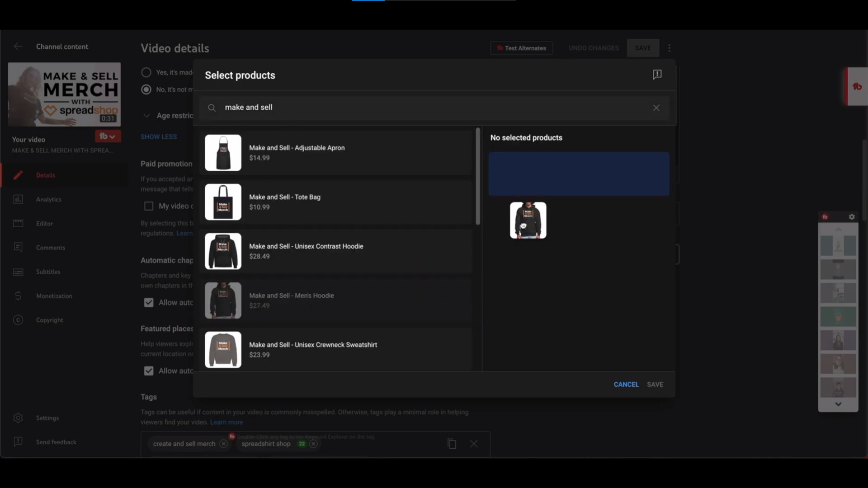
Task: Go to Monetization in the sidebar
Action: coord(54,296)
